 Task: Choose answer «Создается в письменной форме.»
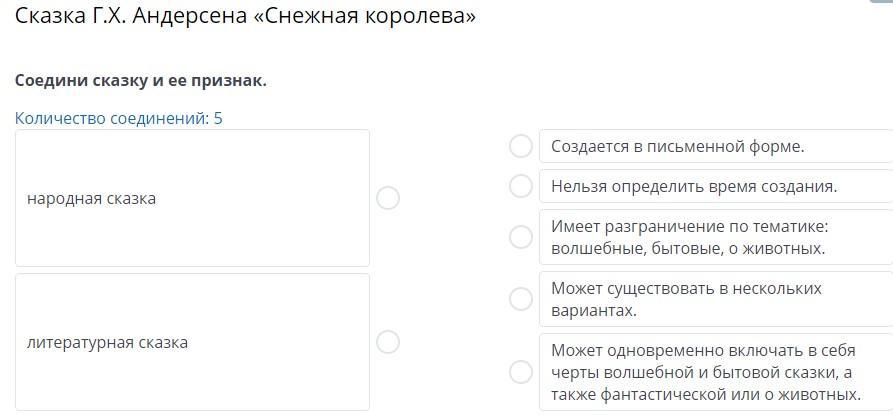[x=714, y=146]
